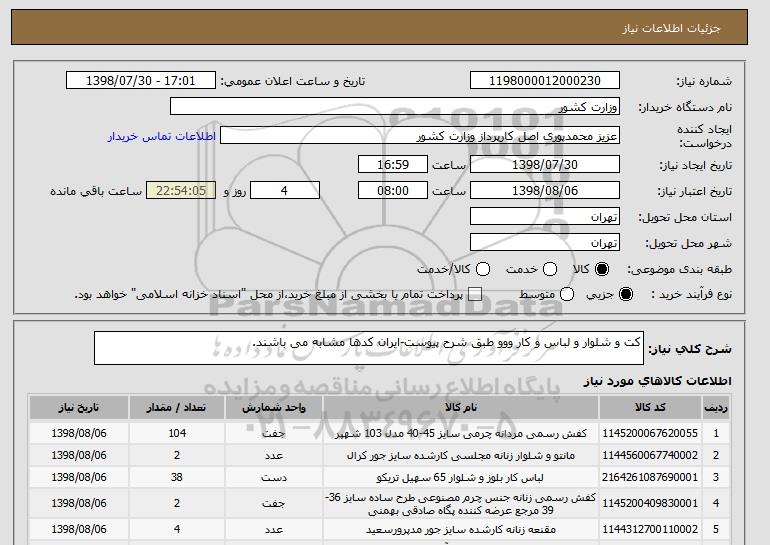Select the جزیی purchase type radio
Viewport: 770px width, 545px height.
tap(626, 294)
